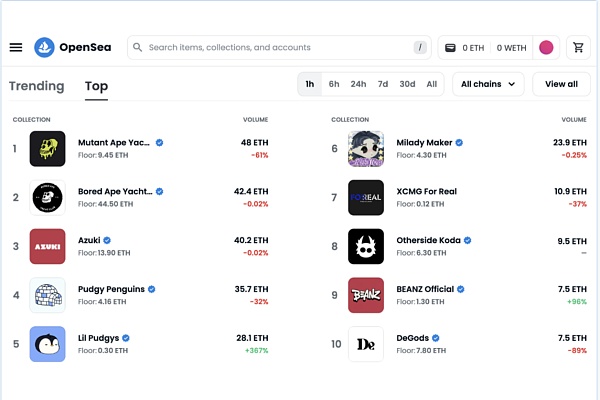The width and height of the screenshot is (600, 400).
Task: Select the 24h time range toggle
Action: [x=358, y=84]
